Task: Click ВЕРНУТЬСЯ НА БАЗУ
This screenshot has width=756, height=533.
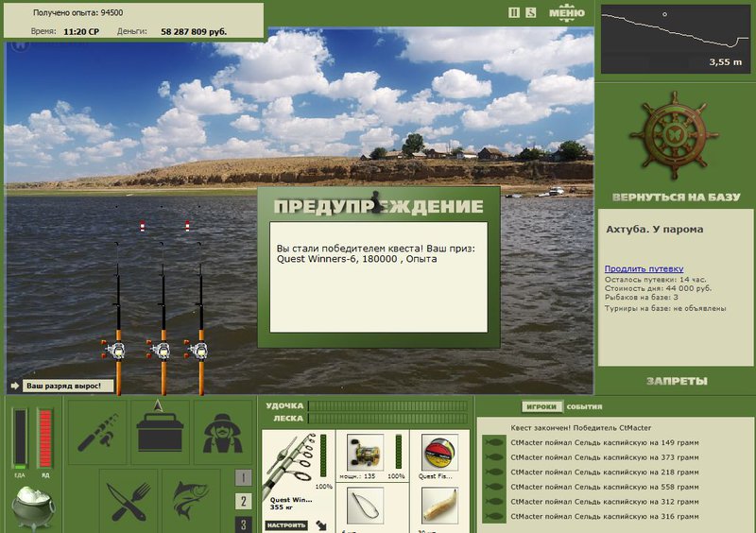Action: click(676, 197)
